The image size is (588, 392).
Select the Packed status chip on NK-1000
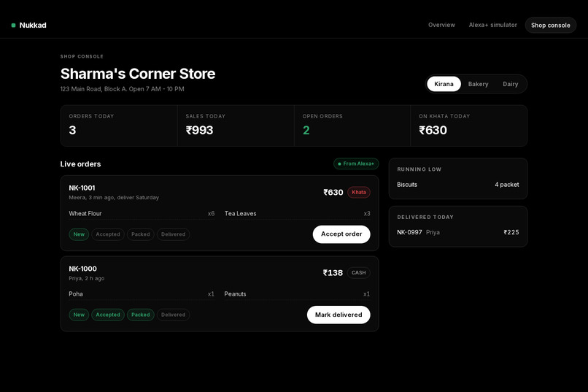(140, 315)
